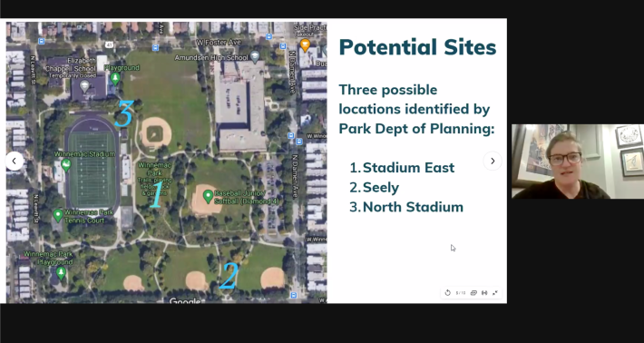Click the Winnemac Park Playground marker
This screenshot has height=343, width=644.
click(61, 273)
